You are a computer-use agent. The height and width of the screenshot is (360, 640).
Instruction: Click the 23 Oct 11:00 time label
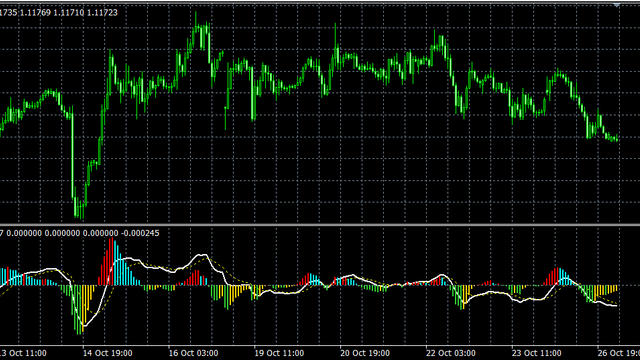pyautogui.click(x=536, y=353)
